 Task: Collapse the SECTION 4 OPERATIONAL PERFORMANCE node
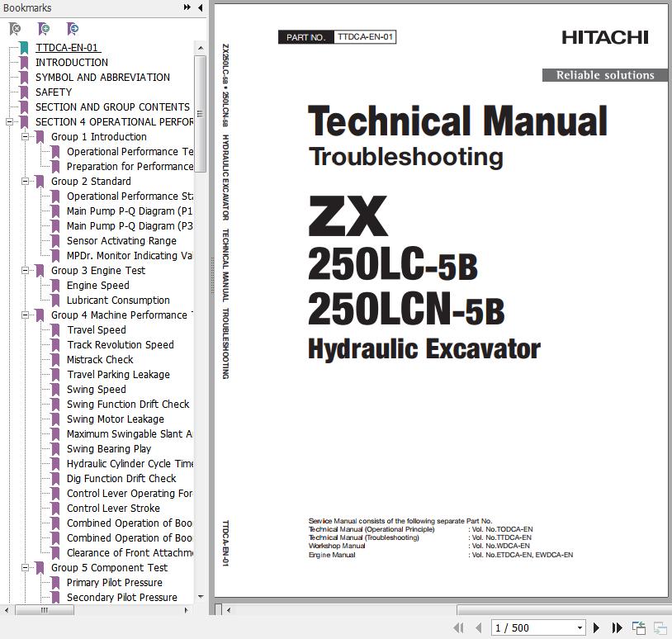(9, 121)
